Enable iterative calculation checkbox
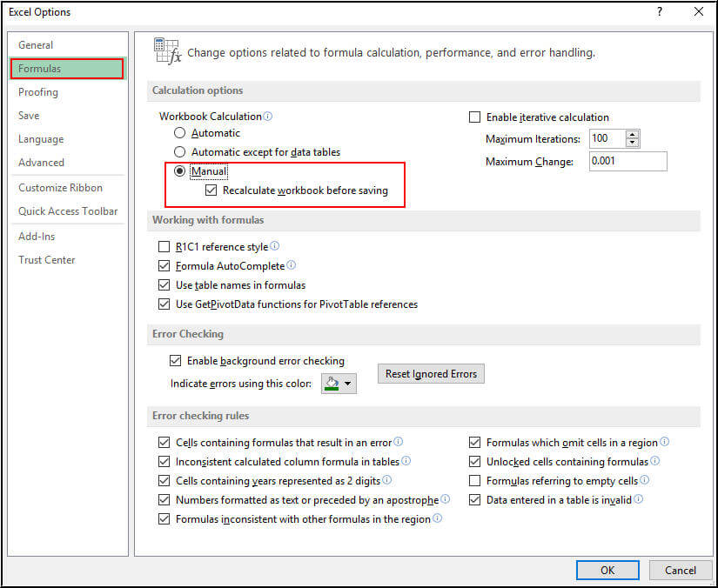The height and width of the screenshot is (588, 718). click(475, 117)
